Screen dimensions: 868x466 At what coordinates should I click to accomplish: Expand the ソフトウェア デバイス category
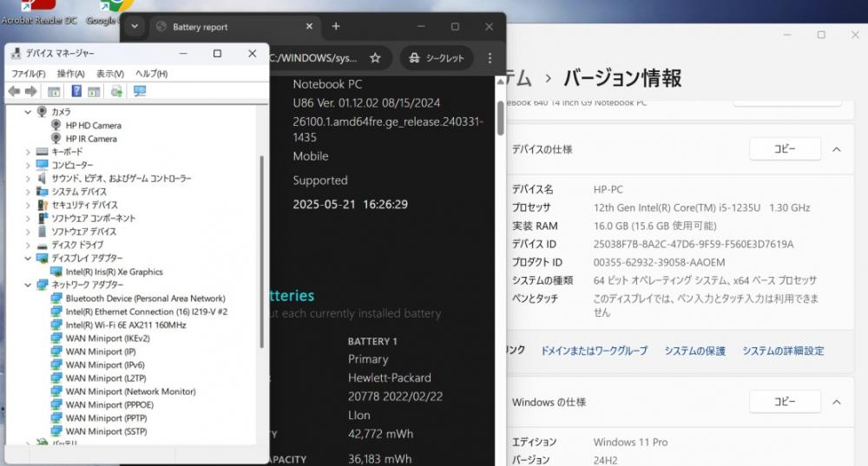pyautogui.click(x=28, y=232)
